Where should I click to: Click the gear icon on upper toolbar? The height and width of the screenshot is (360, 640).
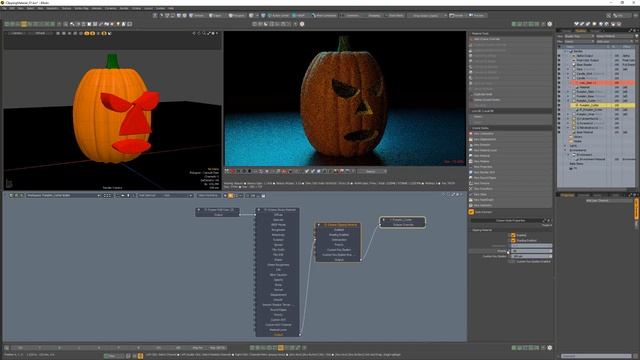[x=550, y=24]
